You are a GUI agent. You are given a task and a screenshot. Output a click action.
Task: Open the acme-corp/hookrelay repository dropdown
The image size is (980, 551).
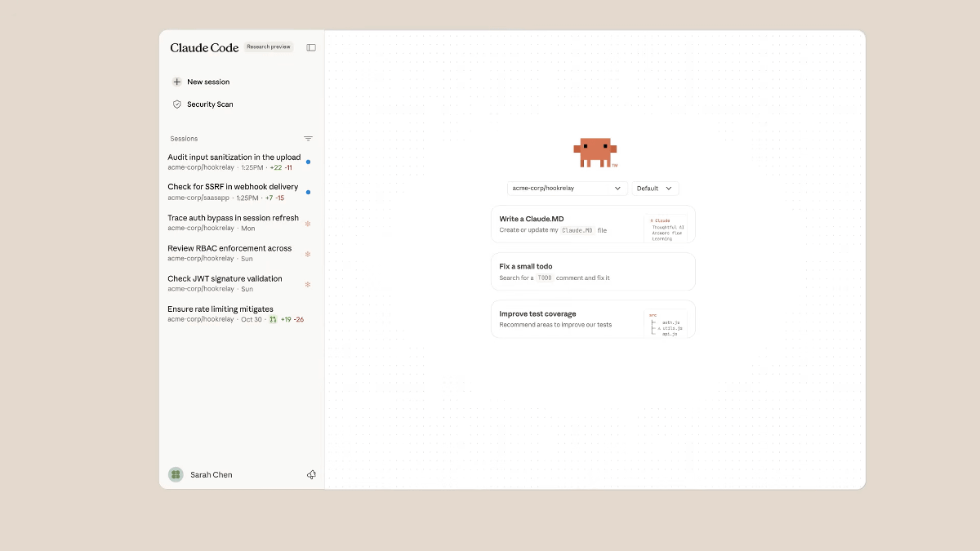tap(568, 188)
